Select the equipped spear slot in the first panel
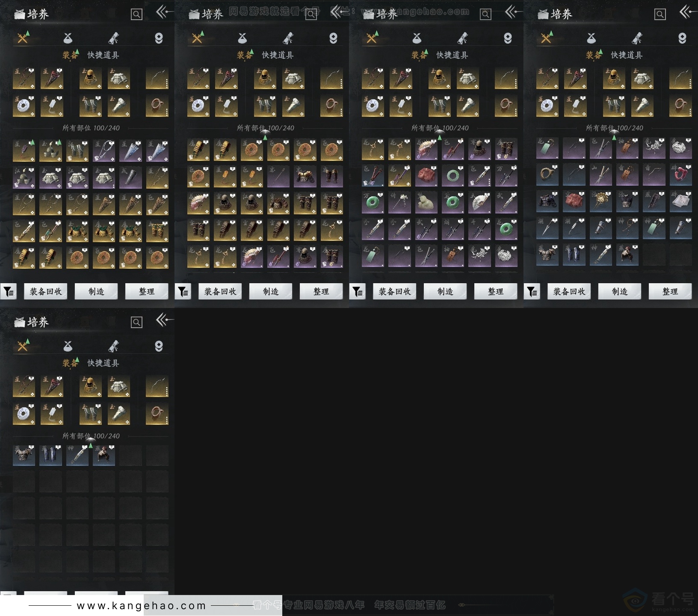Screen dimensions: 698x616 (24, 78)
